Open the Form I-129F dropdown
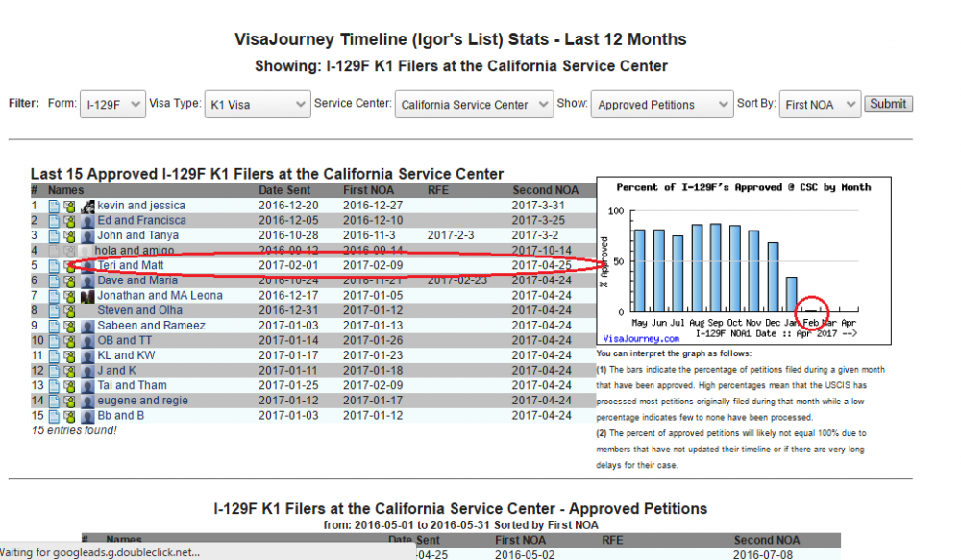The width and height of the screenshot is (961, 560). tap(112, 104)
